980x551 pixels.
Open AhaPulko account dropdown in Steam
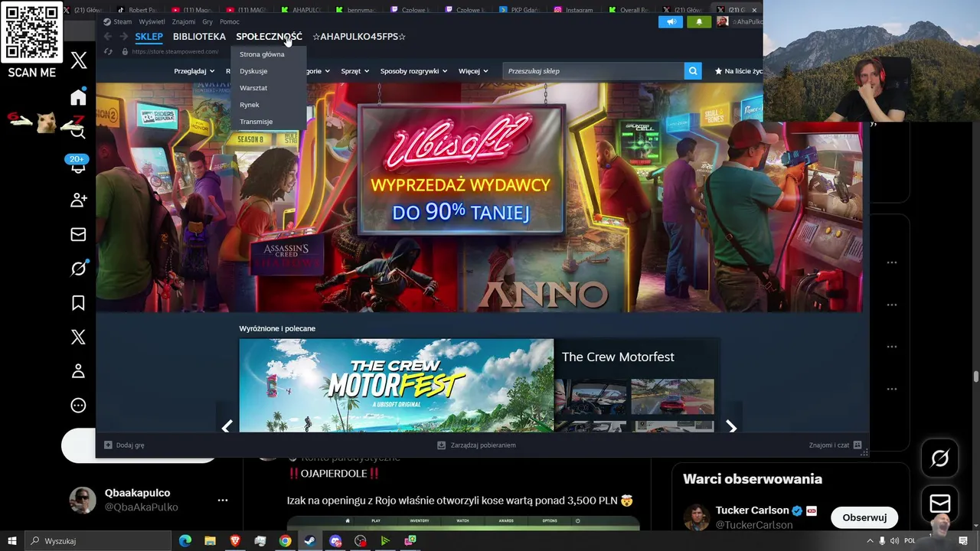pos(740,21)
